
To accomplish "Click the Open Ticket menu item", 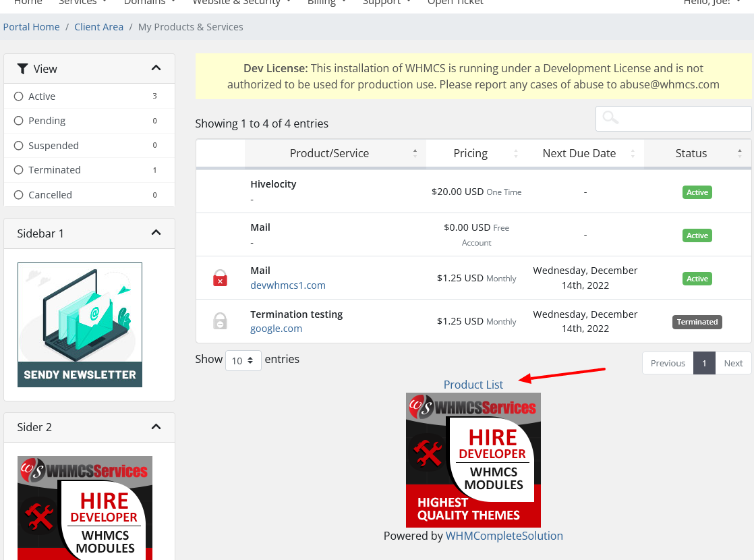I will [x=455, y=3].
